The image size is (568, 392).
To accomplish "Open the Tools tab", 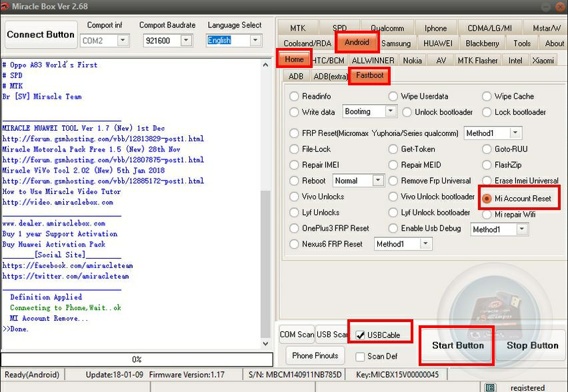I will (521, 43).
